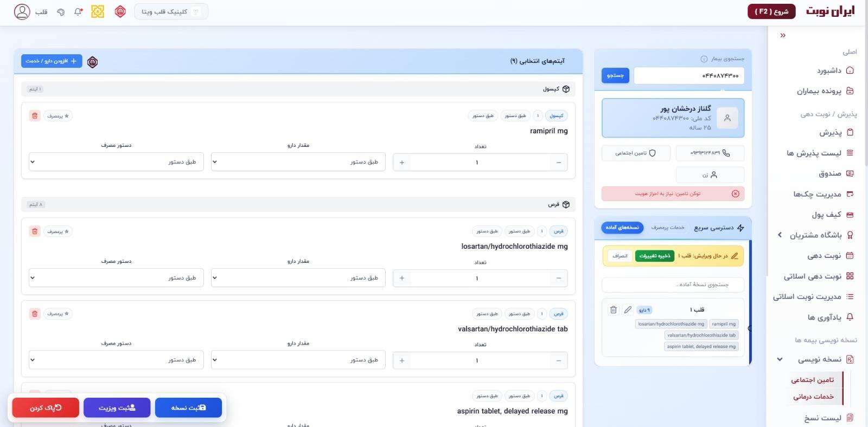Screen dimensions: 868x427
Task: Delete the saved template قلب ۱
Action: point(614,310)
